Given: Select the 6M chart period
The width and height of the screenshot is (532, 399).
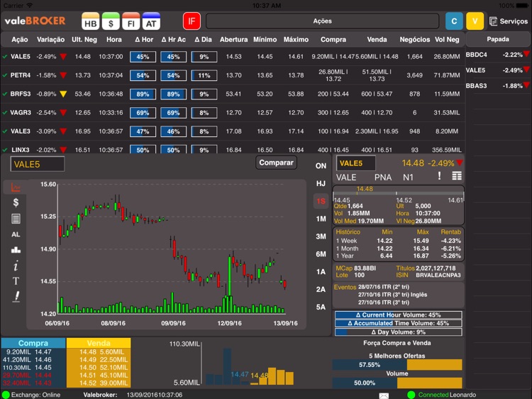Looking at the screenshot, I should tap(321, 254).
